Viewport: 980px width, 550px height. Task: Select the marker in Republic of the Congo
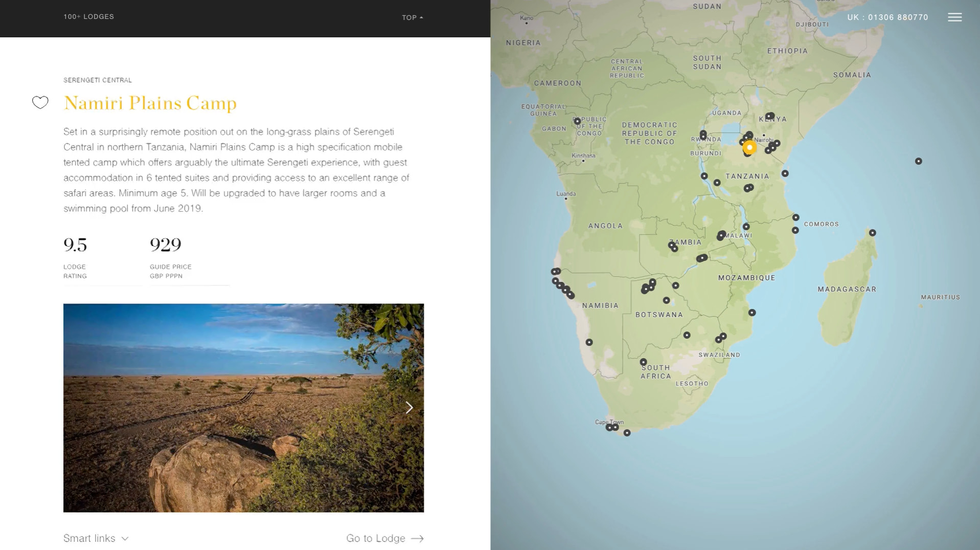(577, 121)
